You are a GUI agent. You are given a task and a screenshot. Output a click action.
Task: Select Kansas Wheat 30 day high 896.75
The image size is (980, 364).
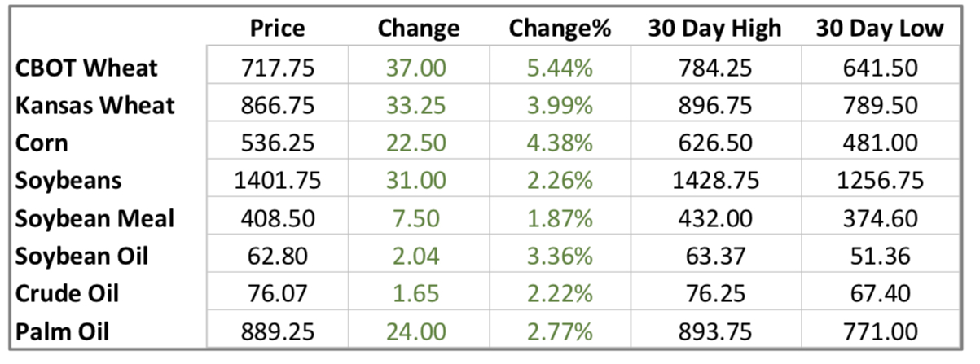(x=714, y=105)
